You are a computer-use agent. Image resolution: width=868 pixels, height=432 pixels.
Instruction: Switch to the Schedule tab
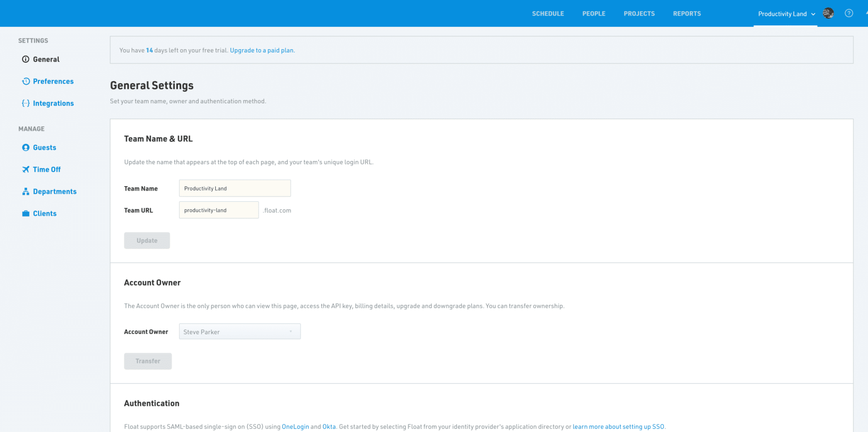[x=548, y=13]
